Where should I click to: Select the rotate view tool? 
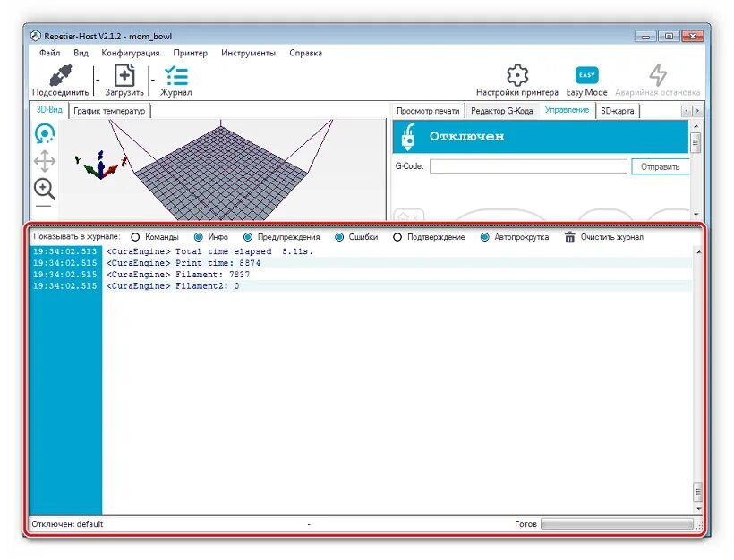45,134
